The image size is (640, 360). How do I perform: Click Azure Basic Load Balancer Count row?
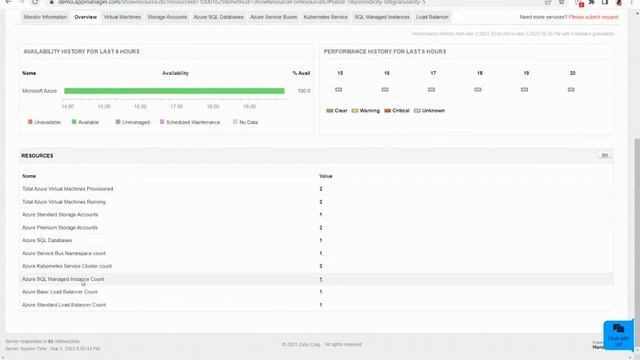316,292
